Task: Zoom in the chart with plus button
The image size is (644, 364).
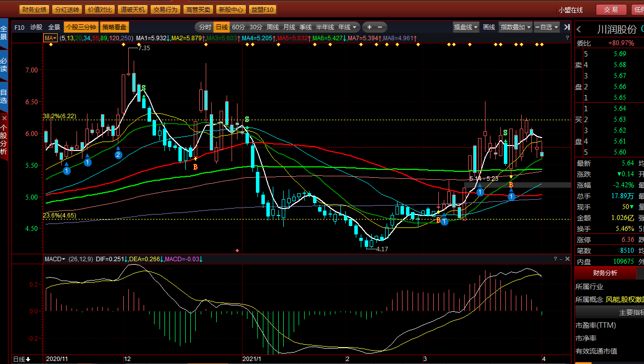Action: pos(369,27)
